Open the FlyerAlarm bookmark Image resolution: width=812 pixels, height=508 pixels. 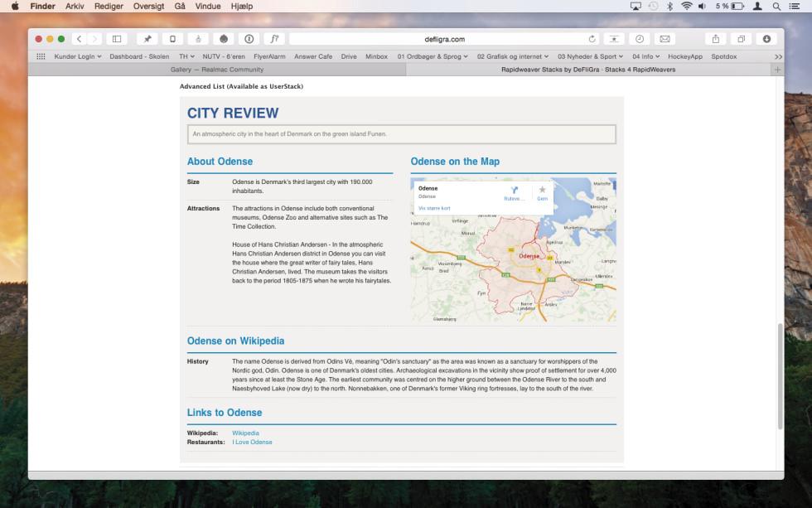pos(269,56)
